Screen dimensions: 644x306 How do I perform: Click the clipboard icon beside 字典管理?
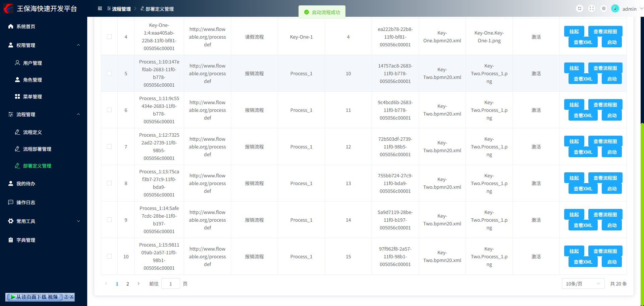coord(11,240)
